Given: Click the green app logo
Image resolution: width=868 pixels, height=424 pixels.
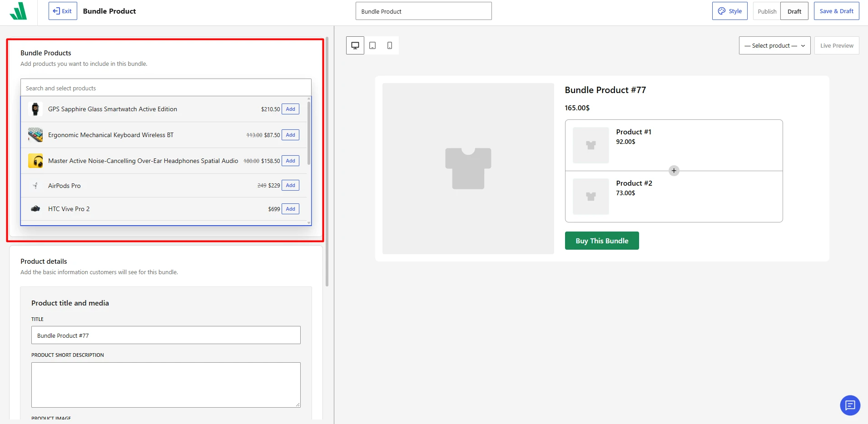Looking at the screenshot, I should (18, 11).
